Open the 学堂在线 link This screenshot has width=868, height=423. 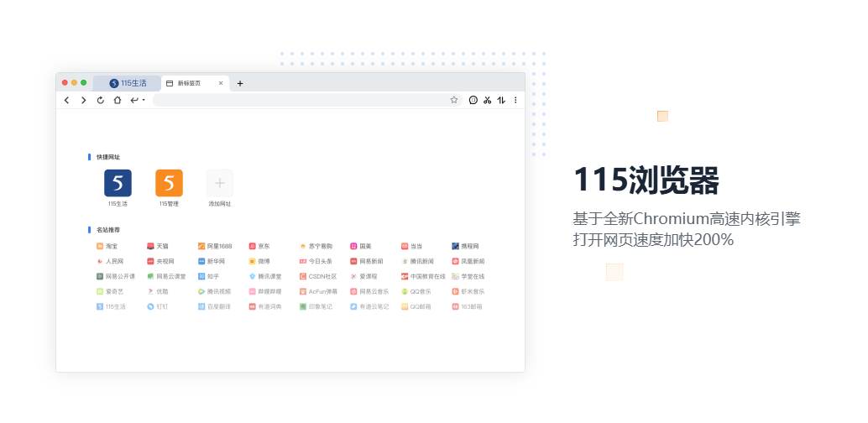[468, 276]
